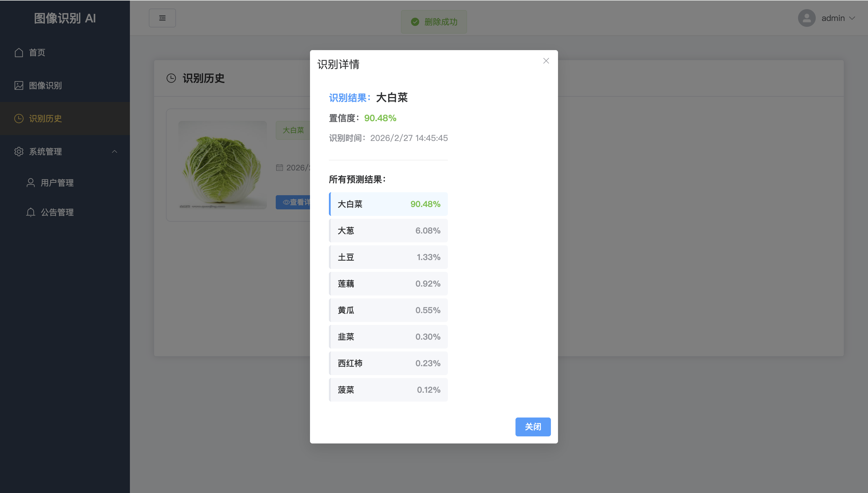Open the admin dropdown arrow
The width and height of the screenshot is (868, 493).
tap(852, 18)
